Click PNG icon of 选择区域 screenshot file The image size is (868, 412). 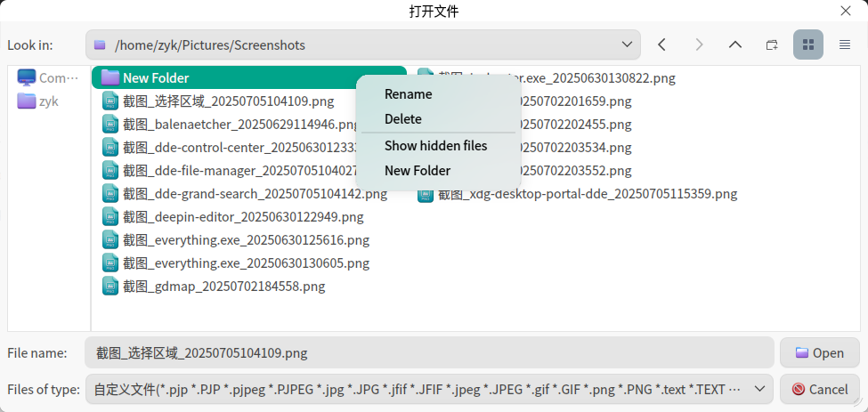click(x=110, y=101)
